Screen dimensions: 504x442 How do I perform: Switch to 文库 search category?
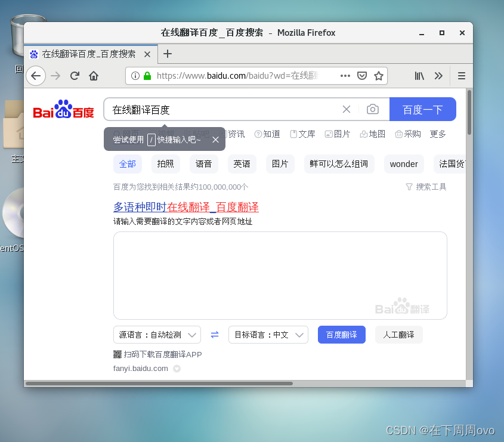point(302,134)
